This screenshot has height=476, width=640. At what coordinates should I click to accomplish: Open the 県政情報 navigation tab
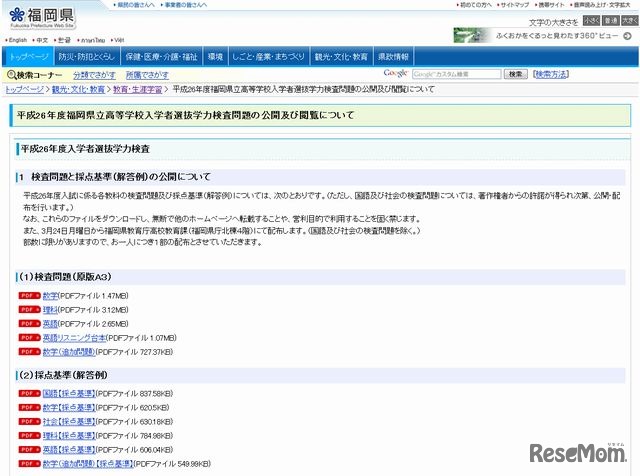pos(393,56)
